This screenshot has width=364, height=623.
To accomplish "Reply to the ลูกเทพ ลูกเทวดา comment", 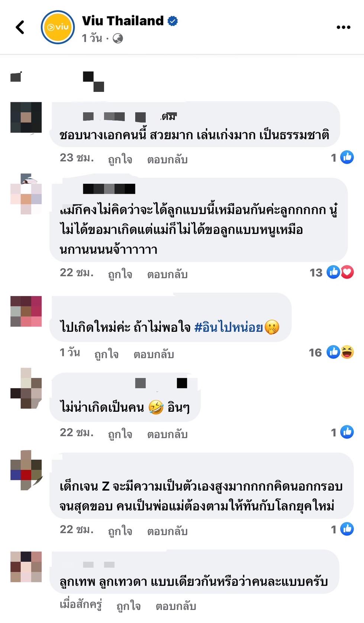I will pyautogui.click(x=176, y=606).
